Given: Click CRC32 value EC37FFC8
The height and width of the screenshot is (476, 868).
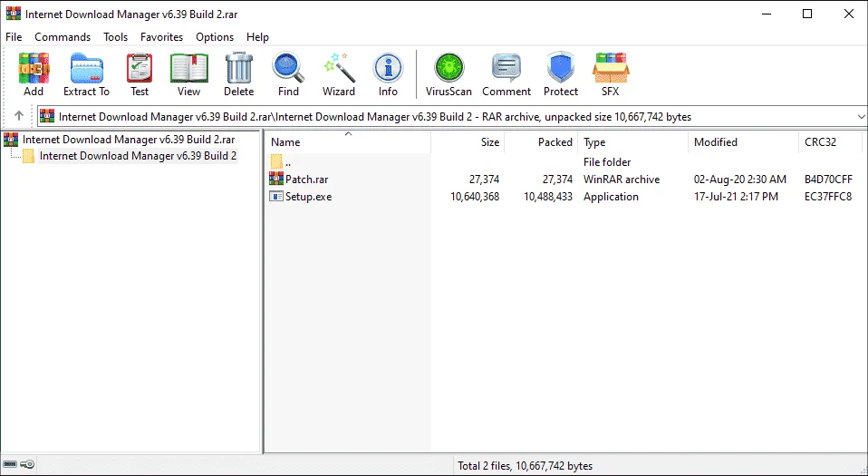Looking at the screenshot, I should pyautogui.click(x=828, y=197).
